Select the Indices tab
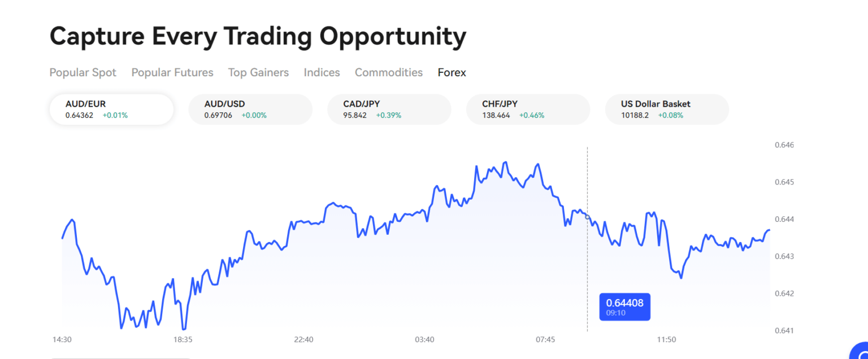Image resolution: width=868 pixels, height=359 pixels. pos(322,72)
